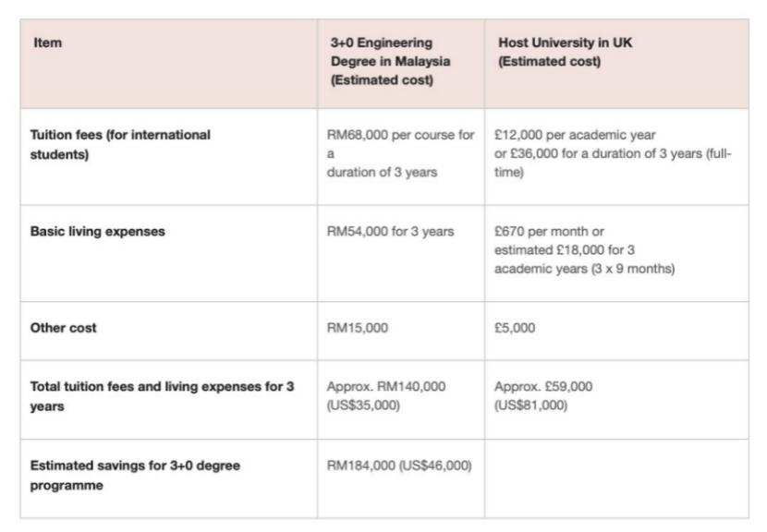This screenshot has width=767, height=532.
Task: Select the "Tuition fees (for international students)" row label
Action: coord(121,142)
